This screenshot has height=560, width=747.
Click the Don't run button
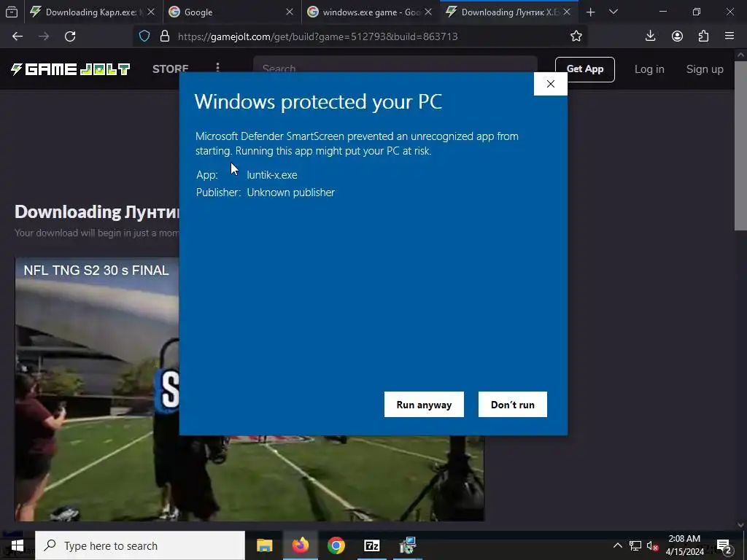pos(512,404)
